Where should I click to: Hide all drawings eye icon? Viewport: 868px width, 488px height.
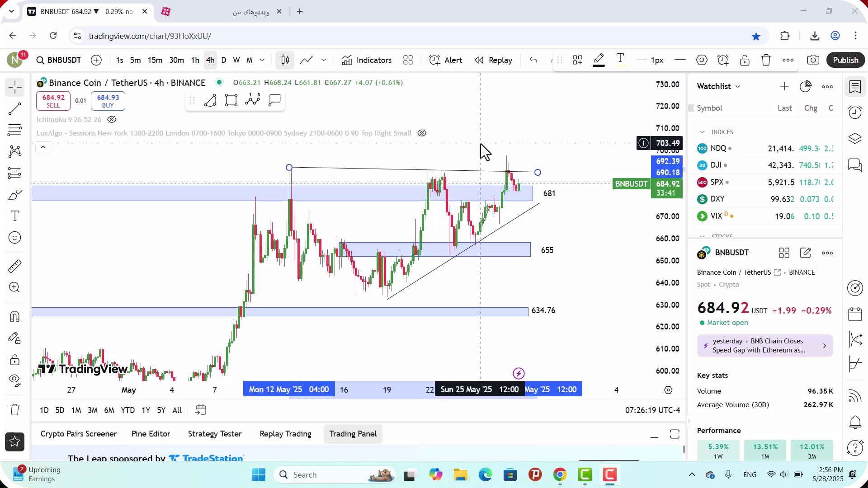tap(15, 381)
